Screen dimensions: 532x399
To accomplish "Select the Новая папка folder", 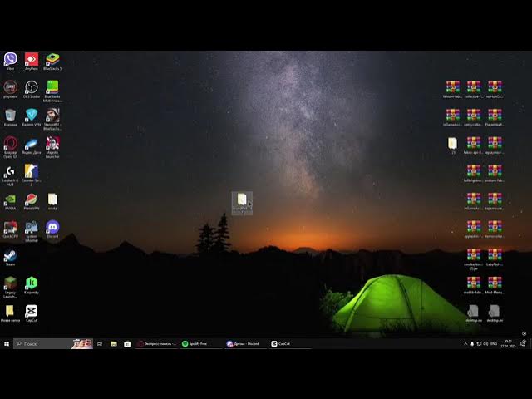I will [x=10, y=313].
